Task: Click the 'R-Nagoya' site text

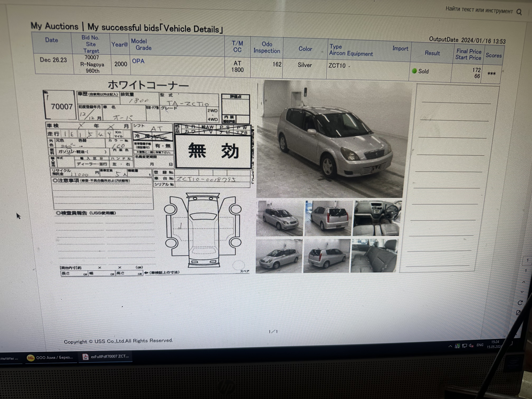Action: tap(92, 64)
